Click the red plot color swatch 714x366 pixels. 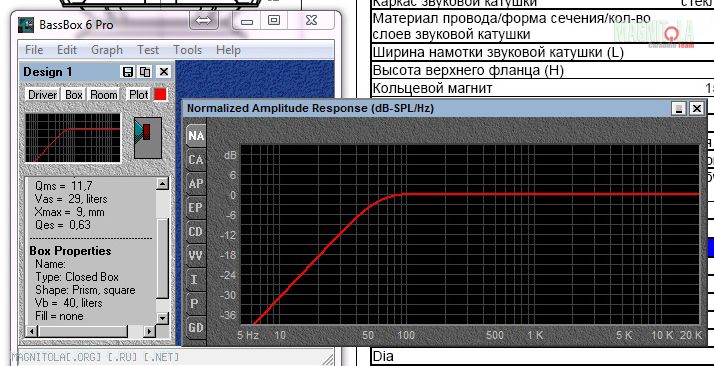(160, 95)
